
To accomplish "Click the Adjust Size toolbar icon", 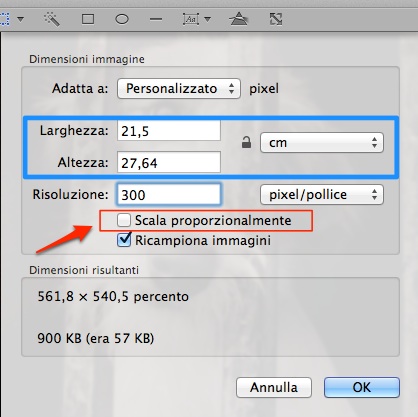I will (276, 19).
